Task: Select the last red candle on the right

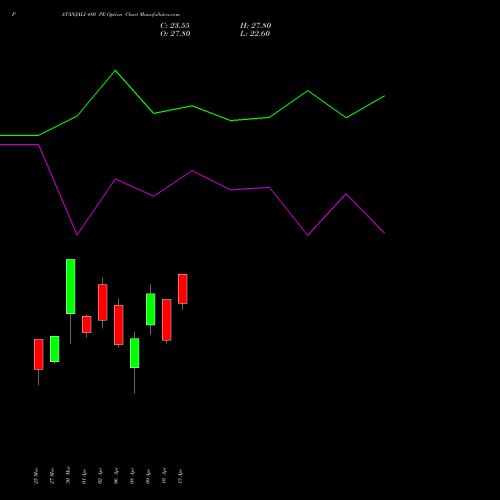Action: point(183,289)
